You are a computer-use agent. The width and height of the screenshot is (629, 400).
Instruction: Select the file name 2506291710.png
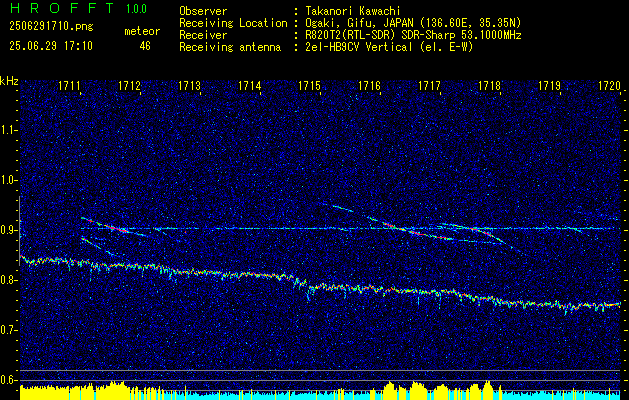pyautogui.click(x=51, y=26)
